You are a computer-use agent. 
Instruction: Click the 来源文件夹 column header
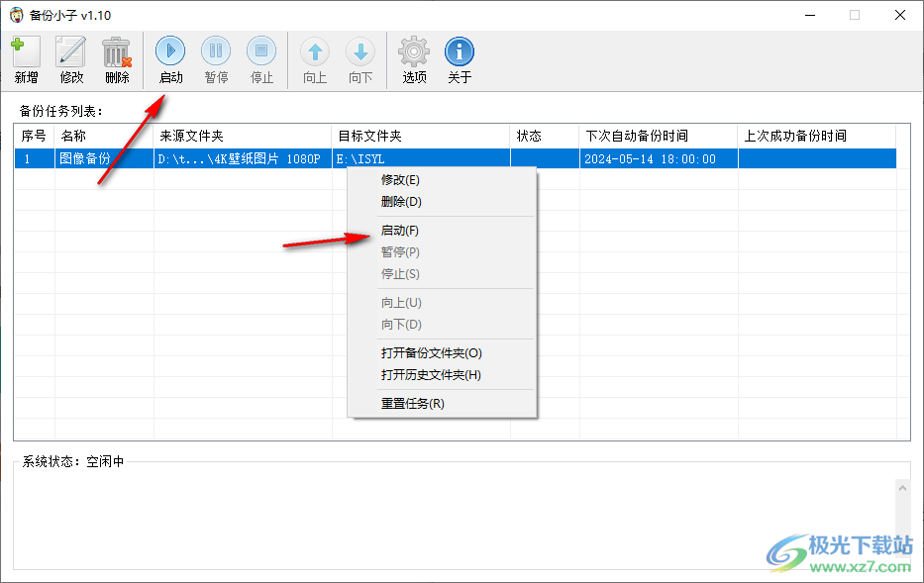coord(243,136)
